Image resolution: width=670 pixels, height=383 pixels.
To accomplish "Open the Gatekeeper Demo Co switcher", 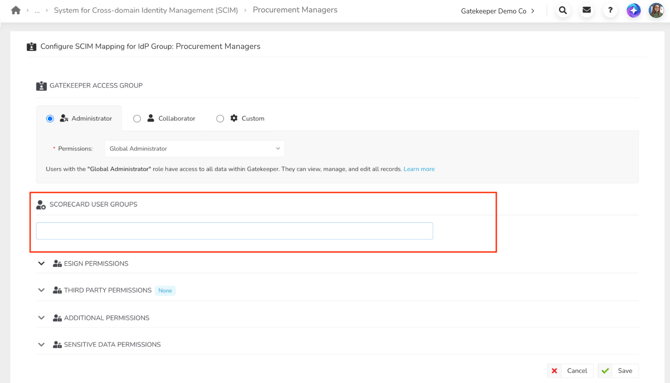I will click(x=497, y=11).
